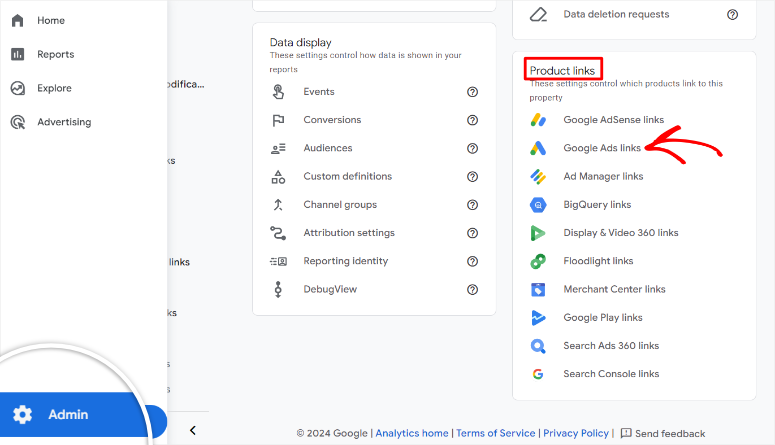Open Search Console links
The height and width of the screenshot is (445, 775).
611,374
